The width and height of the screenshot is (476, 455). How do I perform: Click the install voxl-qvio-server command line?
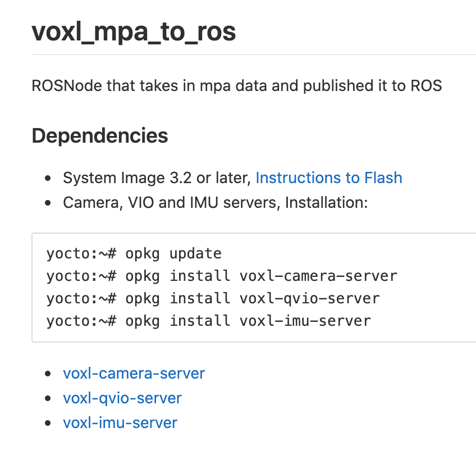(213, 299)
